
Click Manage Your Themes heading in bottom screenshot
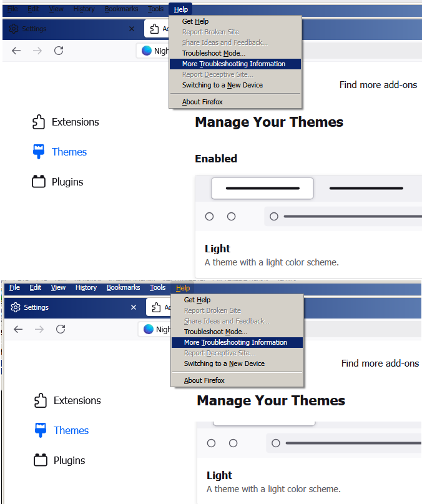271,401
